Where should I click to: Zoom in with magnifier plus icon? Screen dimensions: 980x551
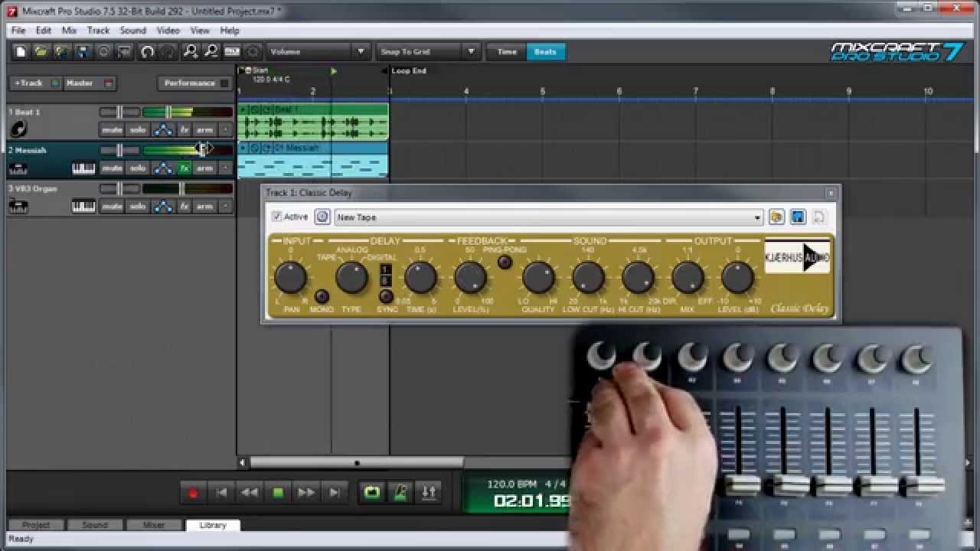(191, 52)
